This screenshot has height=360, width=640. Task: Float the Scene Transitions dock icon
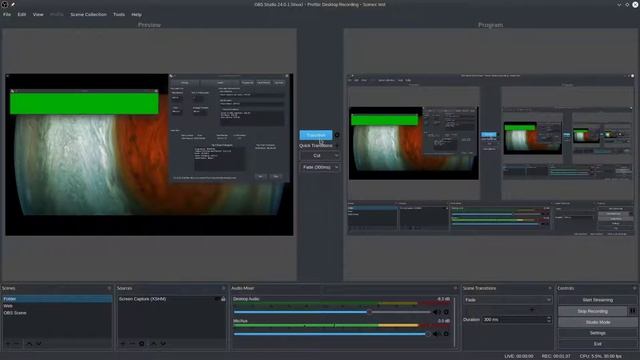pyautogui.click(x=550, y=288)
